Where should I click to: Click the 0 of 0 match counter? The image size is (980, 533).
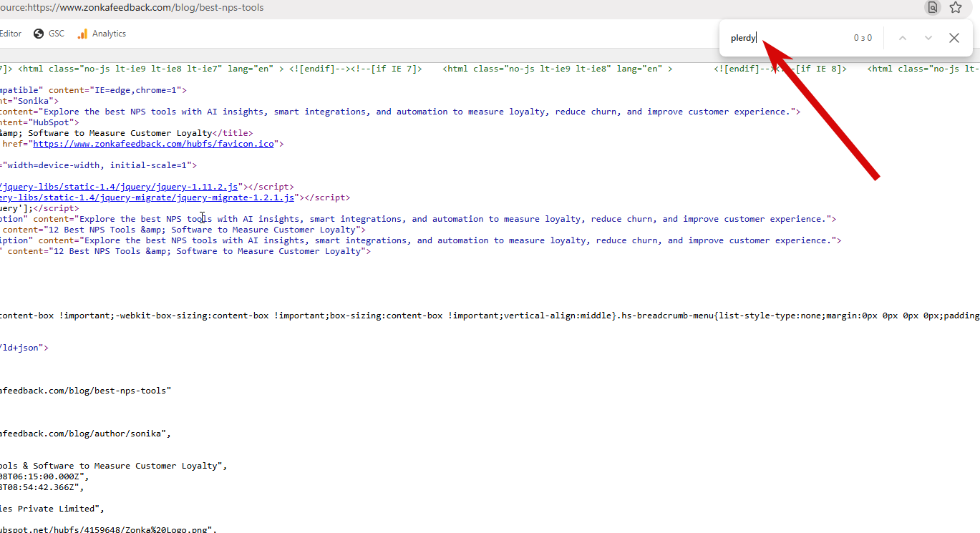tap(863, 38)
